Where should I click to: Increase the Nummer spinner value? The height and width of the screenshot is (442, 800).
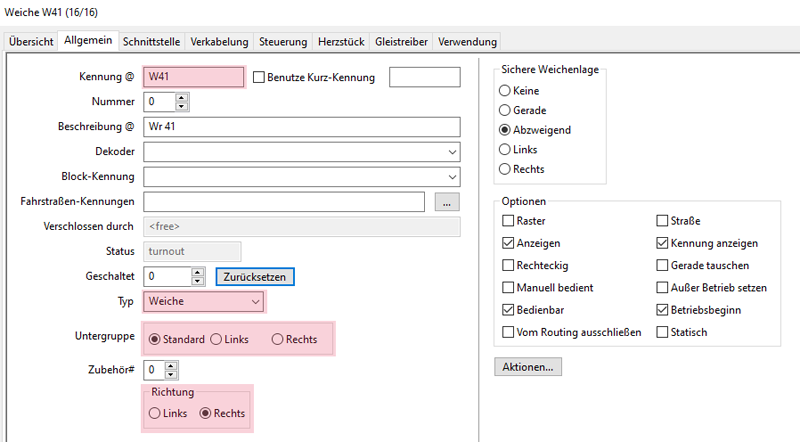[181, 98]
